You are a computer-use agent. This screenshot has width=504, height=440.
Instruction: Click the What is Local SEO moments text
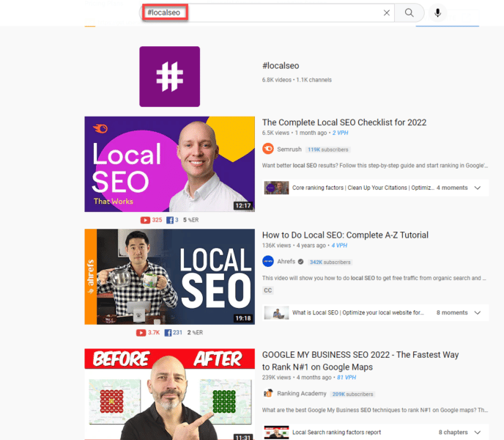coord(358,312)
